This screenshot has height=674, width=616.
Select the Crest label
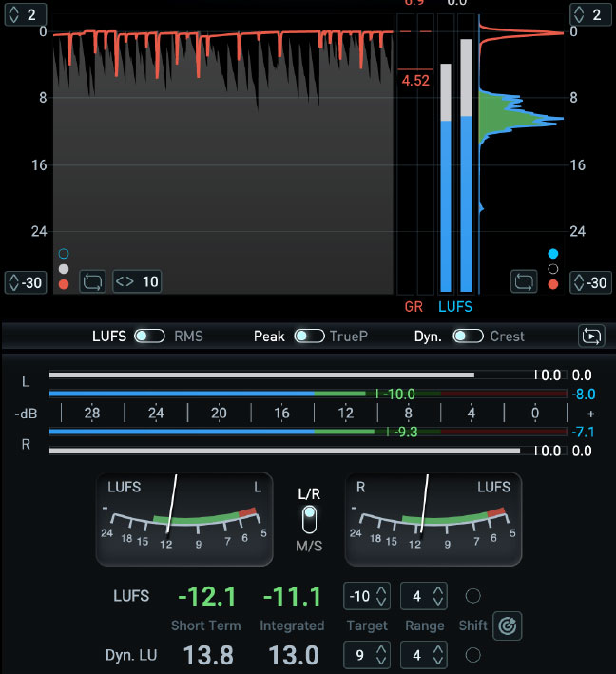tap(508, 337)
